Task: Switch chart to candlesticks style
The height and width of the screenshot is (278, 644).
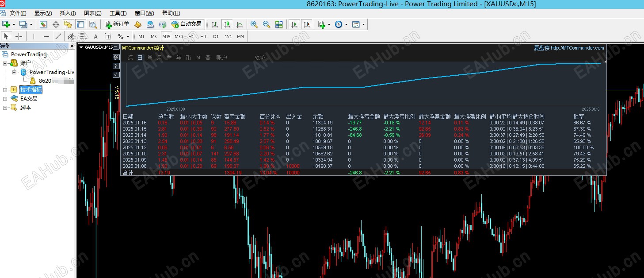Action: coord(227,24)
